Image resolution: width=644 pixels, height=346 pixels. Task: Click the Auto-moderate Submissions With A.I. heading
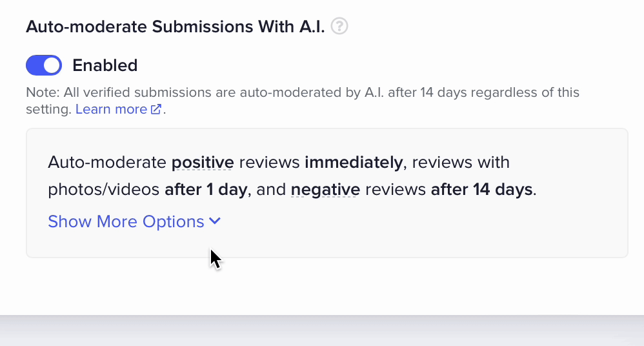coord(175,26)
